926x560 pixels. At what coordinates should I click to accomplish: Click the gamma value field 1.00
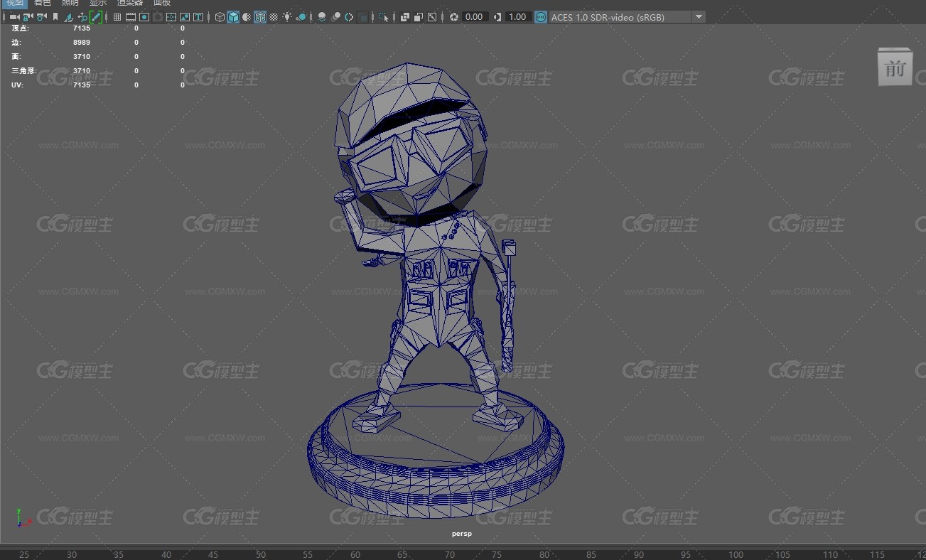pyautogui.click(x=518, y=17)
